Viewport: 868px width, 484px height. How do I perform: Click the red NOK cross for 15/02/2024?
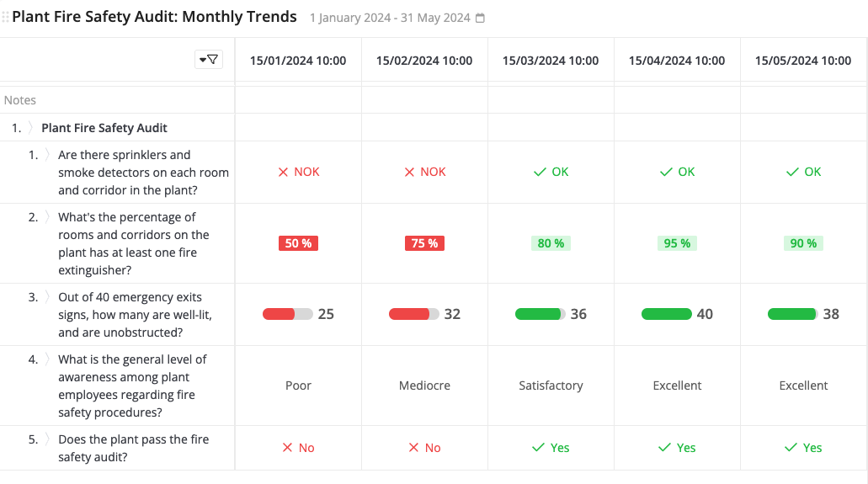[x=410, y=172]
